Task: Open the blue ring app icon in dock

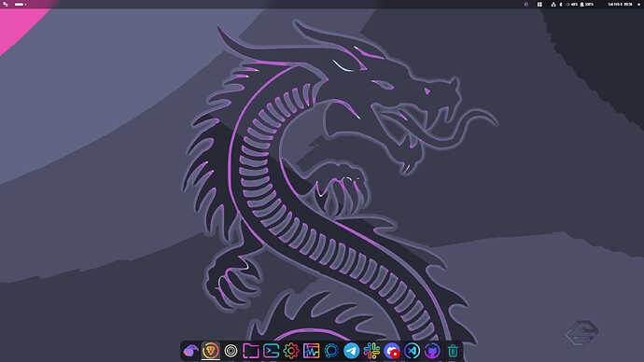Action: (331, 351)
